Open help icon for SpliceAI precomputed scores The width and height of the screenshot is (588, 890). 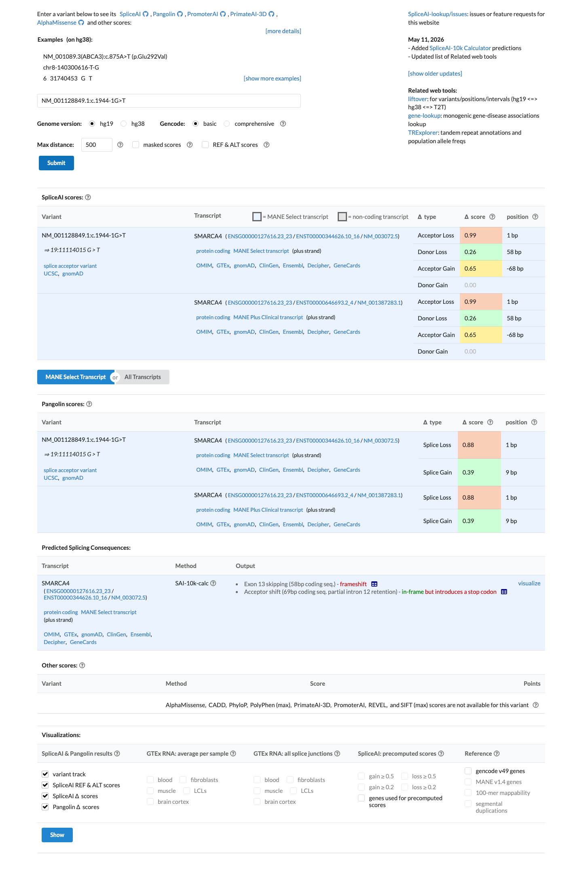[441, 754]
